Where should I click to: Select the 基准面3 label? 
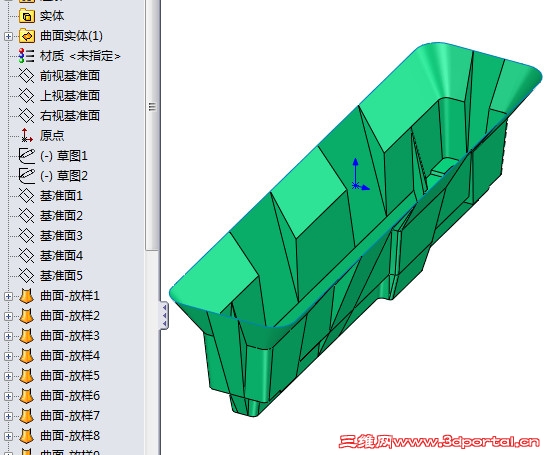(x=61, y=236)
